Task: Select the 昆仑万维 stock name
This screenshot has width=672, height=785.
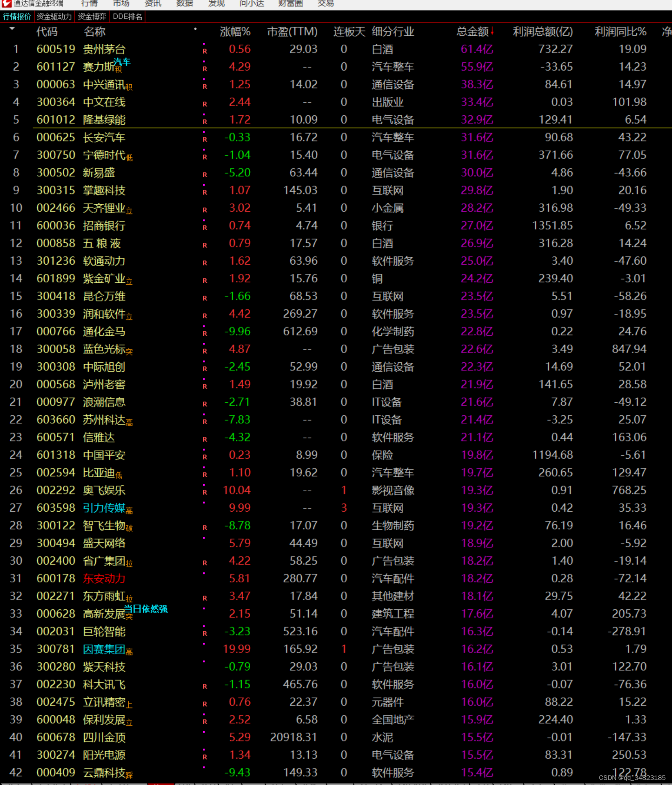Action: point(104,296)
